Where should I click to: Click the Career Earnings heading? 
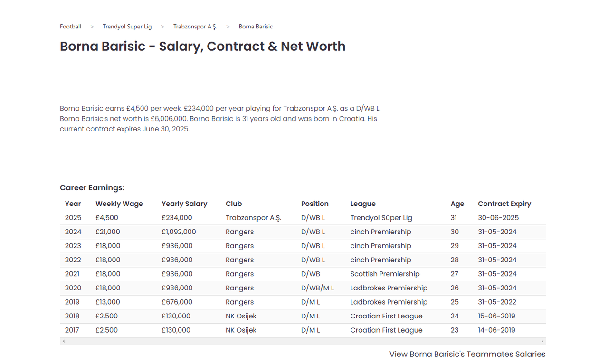92,188
